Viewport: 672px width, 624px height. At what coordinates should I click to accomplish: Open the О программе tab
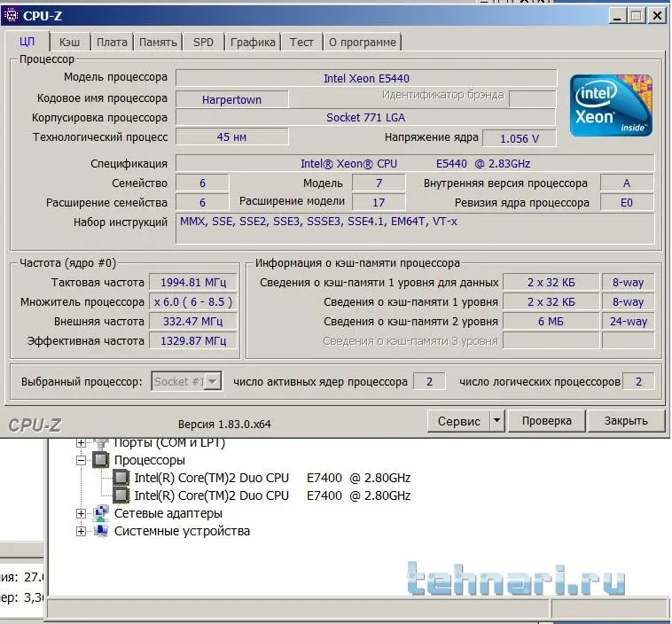(363, 42)
